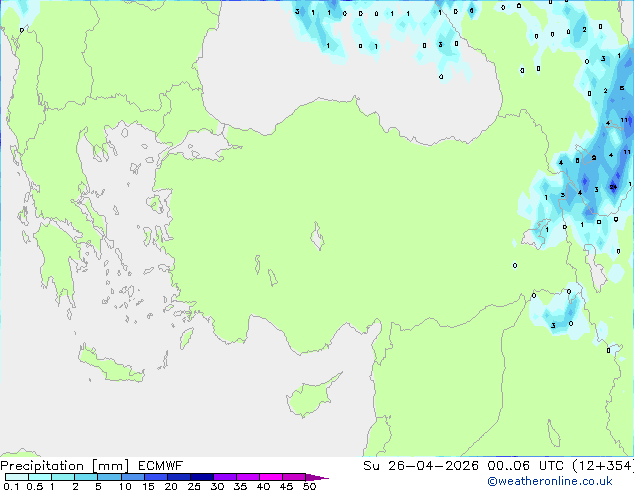Screen dimensions: 634x490
Task: Click the '25' legend scale label
Action: point(194,486)
